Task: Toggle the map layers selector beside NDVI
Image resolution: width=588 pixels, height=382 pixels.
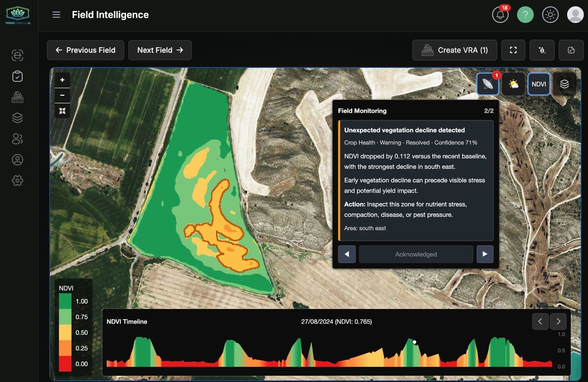Action: (564, 84)
